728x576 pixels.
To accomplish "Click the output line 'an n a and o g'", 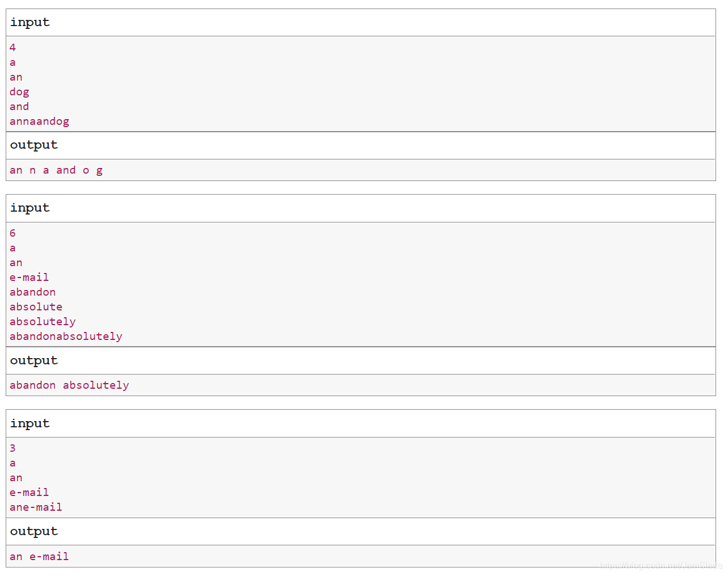I will click(56, 170).
